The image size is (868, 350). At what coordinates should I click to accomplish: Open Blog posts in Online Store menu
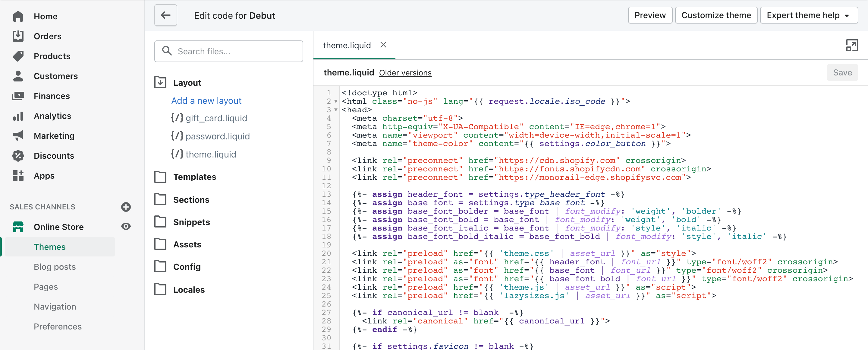55,267
